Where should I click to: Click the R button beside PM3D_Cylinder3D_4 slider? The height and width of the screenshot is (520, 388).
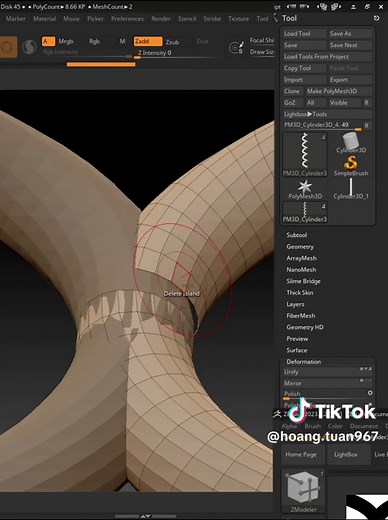(366, 125)
